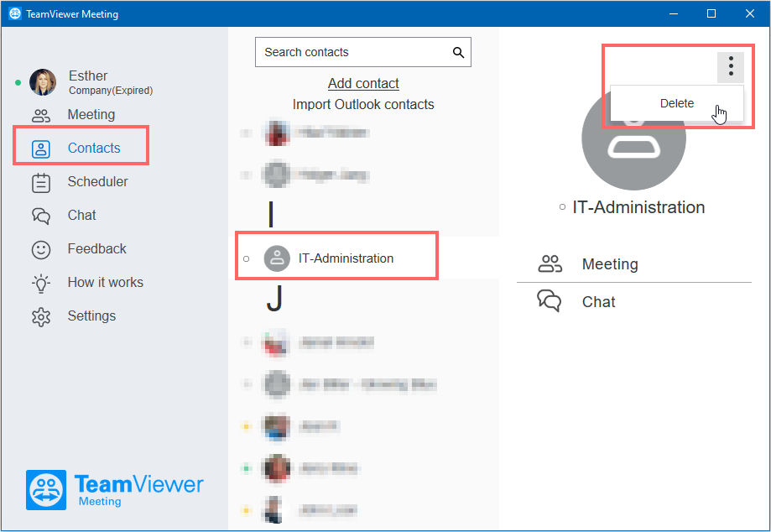The height and width of the screenshot is (532, 771).
Task: Open the Settings gear icon
Action: coord(41,317)
